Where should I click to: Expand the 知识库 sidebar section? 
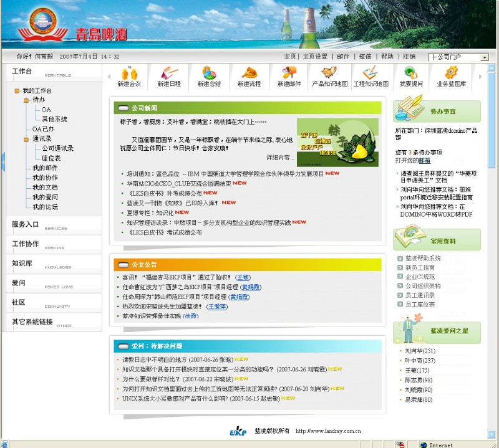click(54, 264)
